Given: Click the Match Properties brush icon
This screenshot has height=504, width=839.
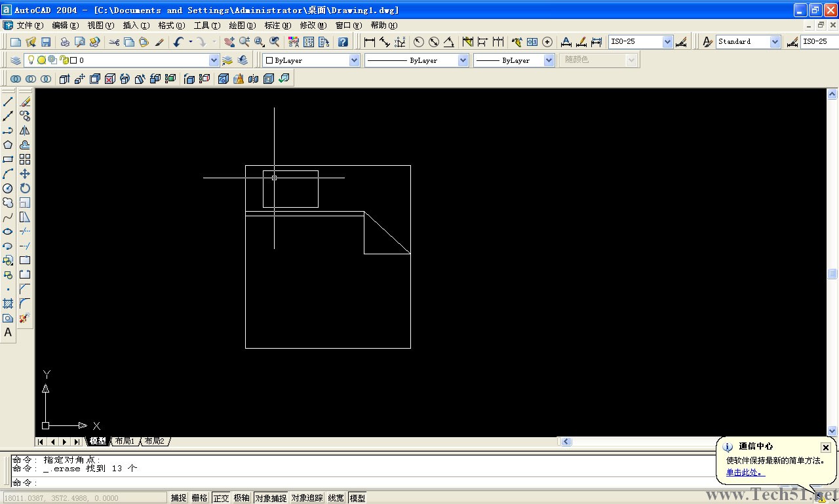Looking at the screenshot, I should tap(159, 42).
